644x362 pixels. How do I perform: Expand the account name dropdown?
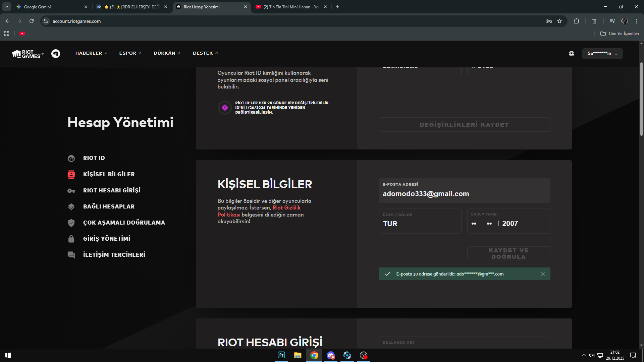[x=602, y=54]
